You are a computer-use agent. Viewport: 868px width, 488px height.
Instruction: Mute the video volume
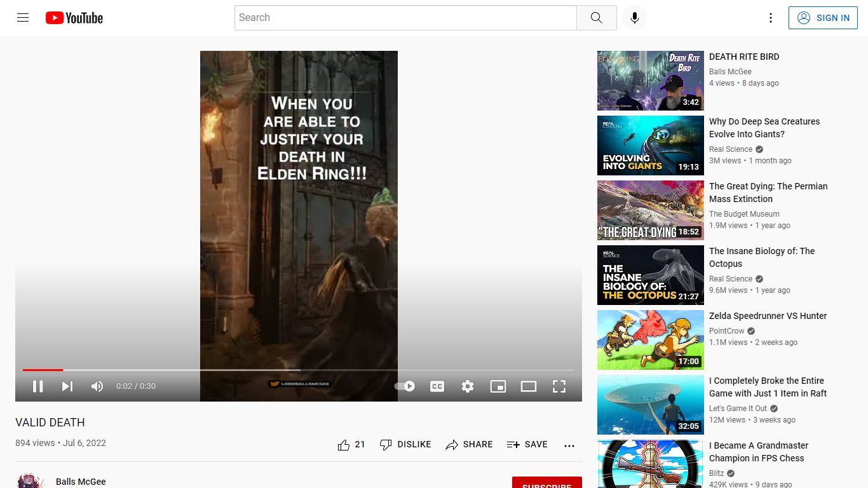click(x=97, y=386)
